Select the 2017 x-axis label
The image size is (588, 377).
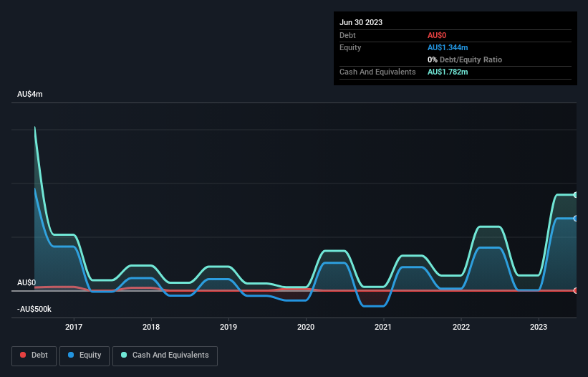click(x=74, y=327)
